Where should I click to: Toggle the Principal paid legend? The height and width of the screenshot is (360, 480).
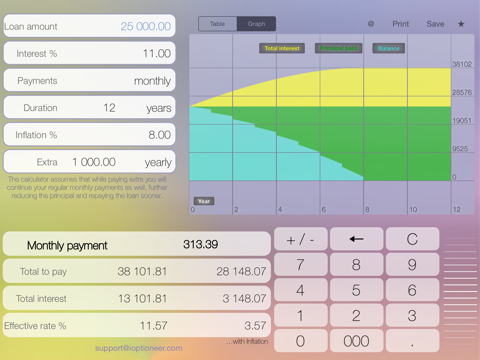coord(338,48)
